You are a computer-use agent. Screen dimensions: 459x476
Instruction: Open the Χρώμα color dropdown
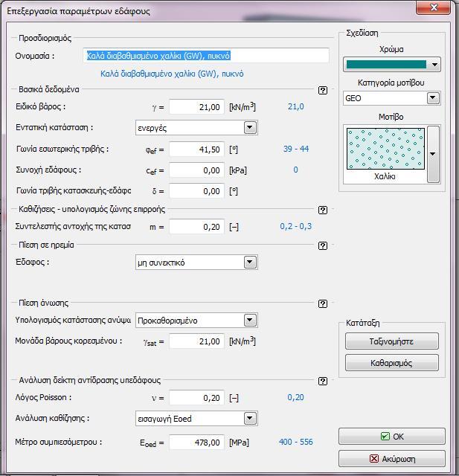(434, 65)
